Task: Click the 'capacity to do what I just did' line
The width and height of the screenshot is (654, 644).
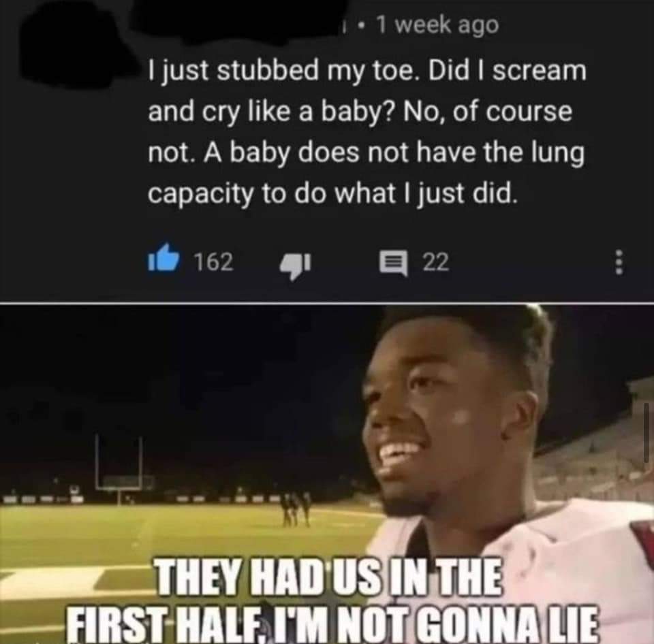Action: [x=332, y=194]
